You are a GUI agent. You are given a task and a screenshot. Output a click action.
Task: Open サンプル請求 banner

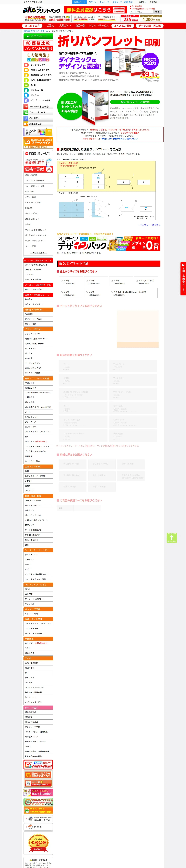[38, 132]
